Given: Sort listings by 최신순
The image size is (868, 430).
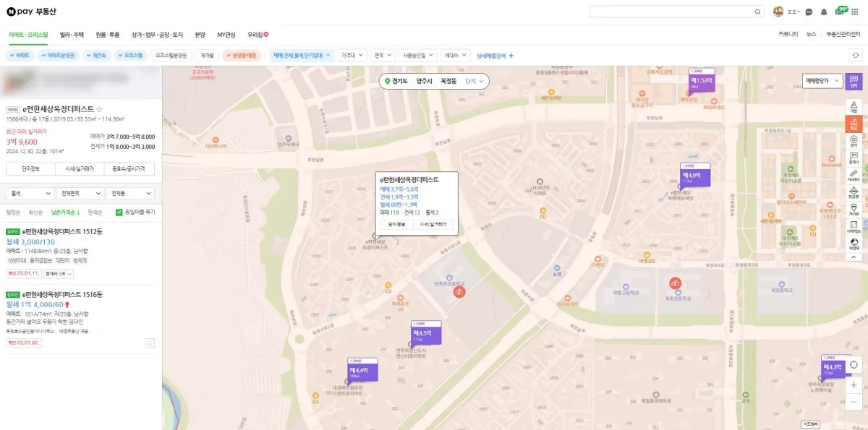Looking at the screenshot, I should click(35, 212).
